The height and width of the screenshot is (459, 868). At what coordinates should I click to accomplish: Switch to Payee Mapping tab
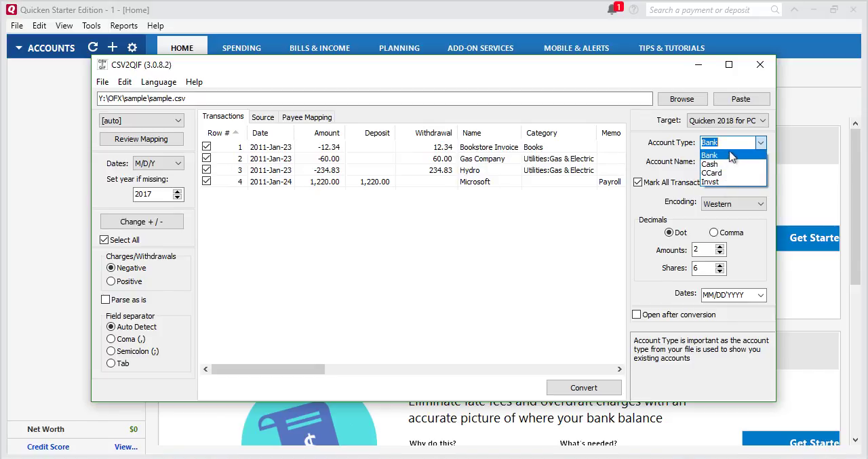(307, 117)
